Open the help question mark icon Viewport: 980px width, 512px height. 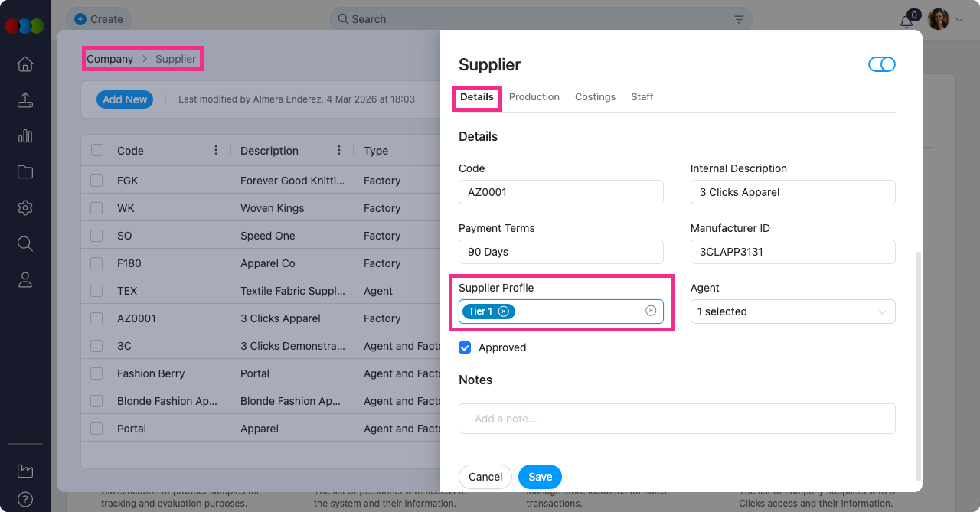(x=25, y=499)
